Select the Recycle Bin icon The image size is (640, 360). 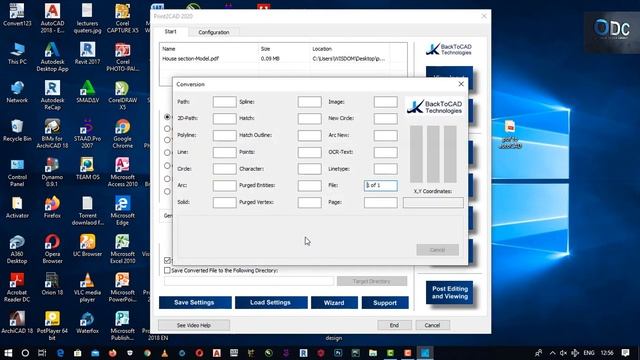coord(17,130)
